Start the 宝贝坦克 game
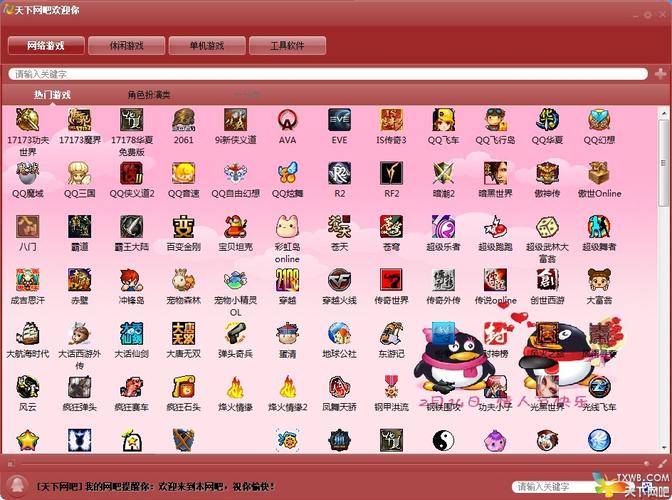This screenshot has height=500, width=672. (235, 227)
